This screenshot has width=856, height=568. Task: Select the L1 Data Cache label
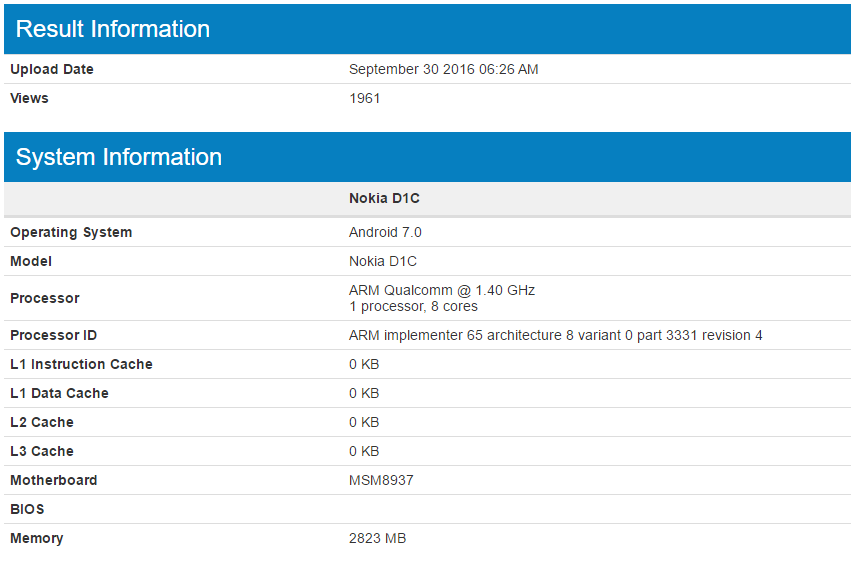point(60,393)
